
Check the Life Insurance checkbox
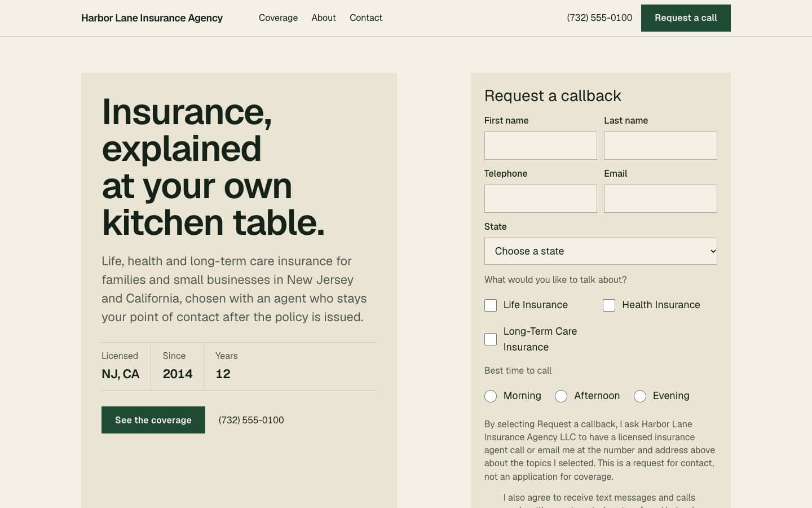pyautogui.click(x=491, y=305)
